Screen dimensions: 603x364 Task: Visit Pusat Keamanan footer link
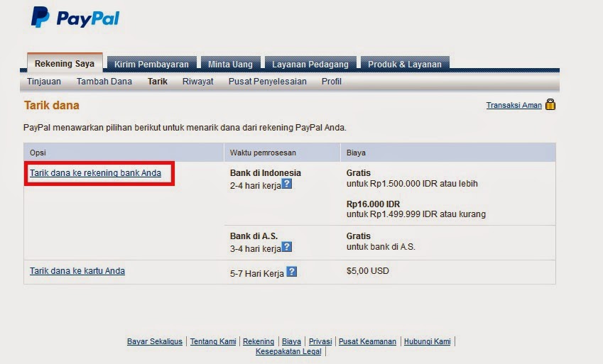click(x=367, y=341)
